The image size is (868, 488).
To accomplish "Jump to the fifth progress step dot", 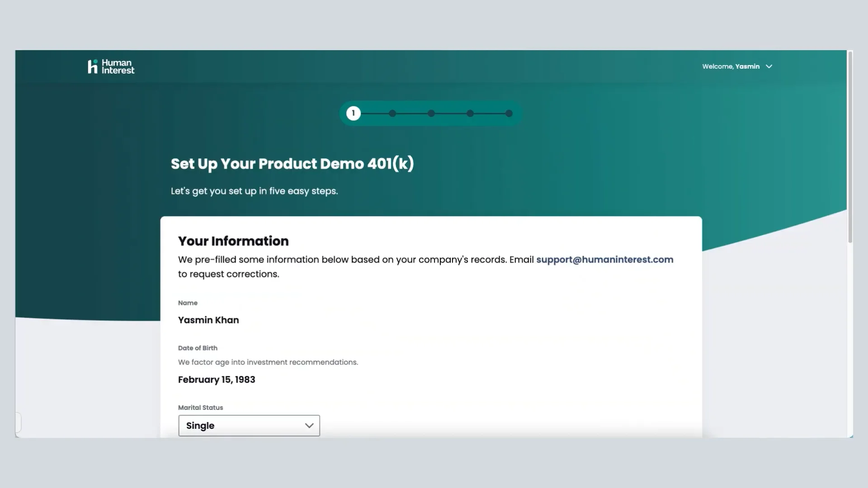I will [509, 113].
